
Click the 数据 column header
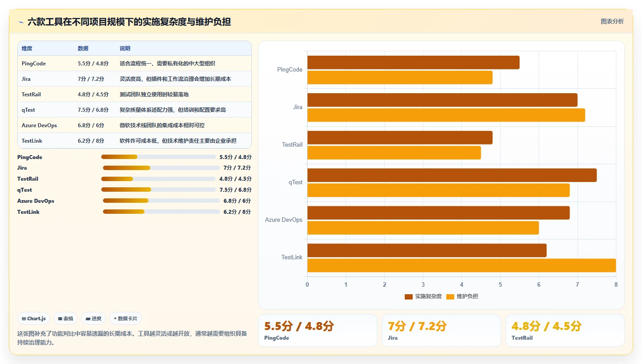[x=83, y=49]
